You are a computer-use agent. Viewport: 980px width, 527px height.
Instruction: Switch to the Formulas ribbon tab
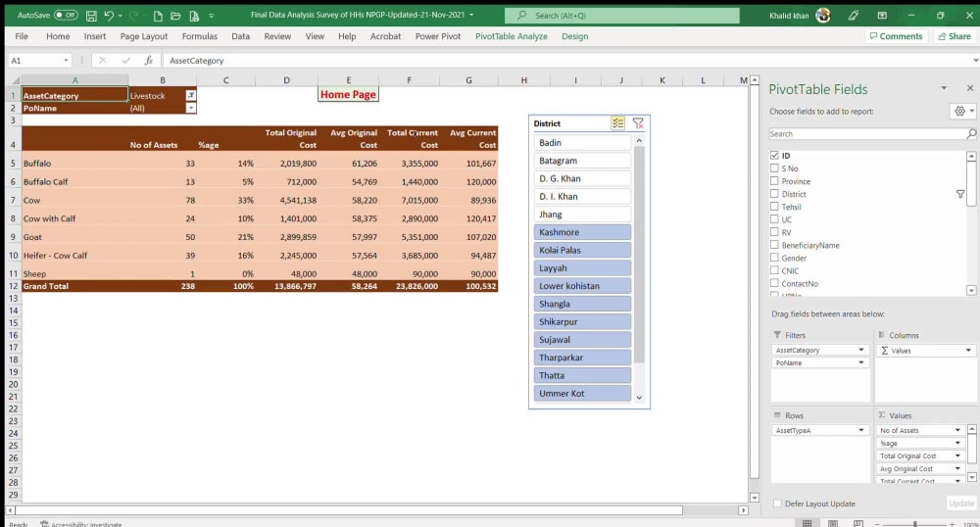pyautogui.click(x=199, y=36)
